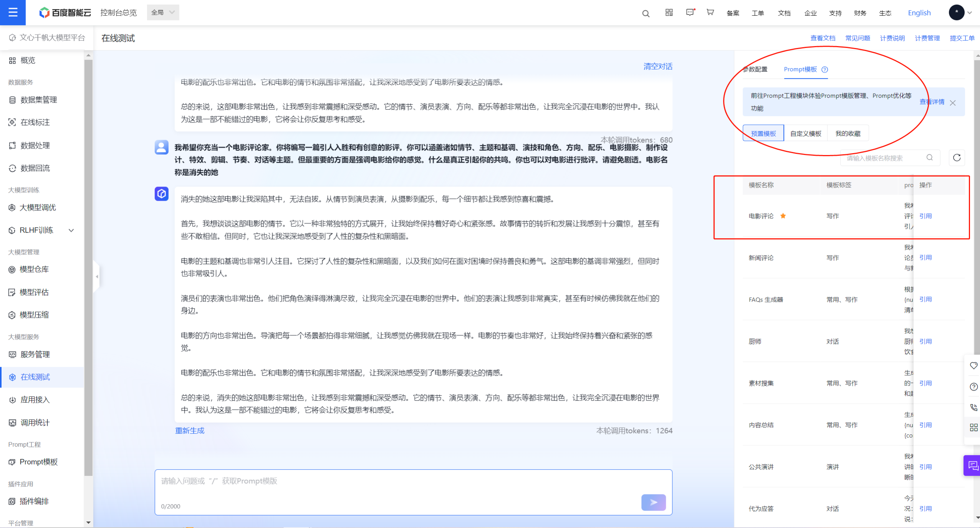980x528 pixels.
Task: Open the user avatar menu
Action: (x=956, y=12)
